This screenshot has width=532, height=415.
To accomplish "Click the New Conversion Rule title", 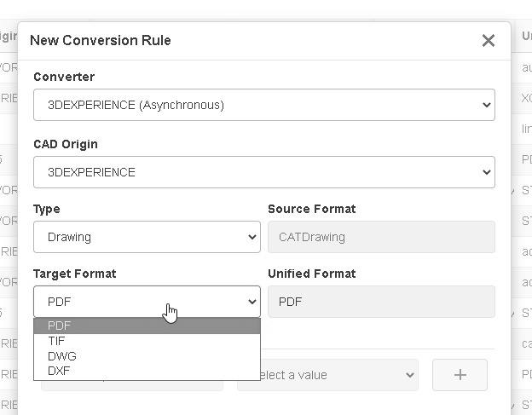I will 101,40.
